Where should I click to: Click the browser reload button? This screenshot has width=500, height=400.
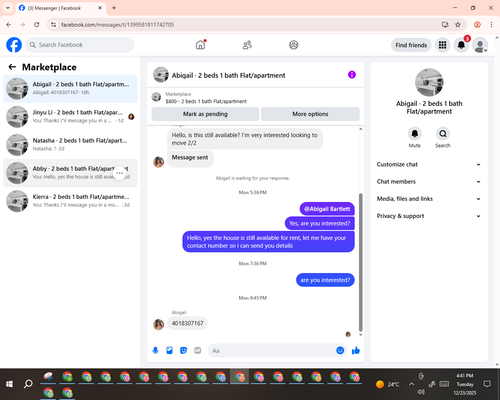coord(37,25)
